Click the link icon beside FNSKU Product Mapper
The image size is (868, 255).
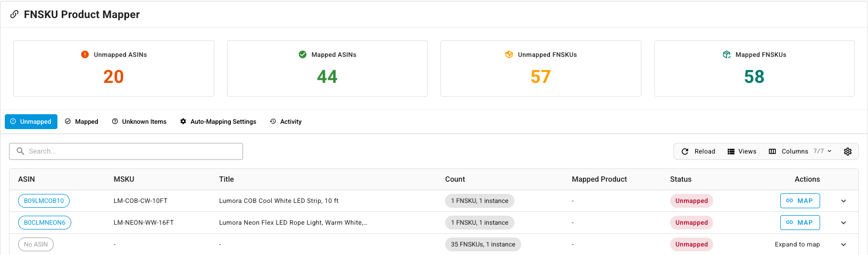[14, 14]
